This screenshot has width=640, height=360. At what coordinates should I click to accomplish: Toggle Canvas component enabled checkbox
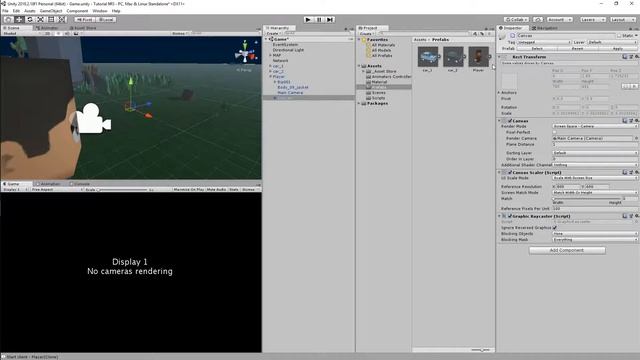pyautogui.click(x=510, y=121)
